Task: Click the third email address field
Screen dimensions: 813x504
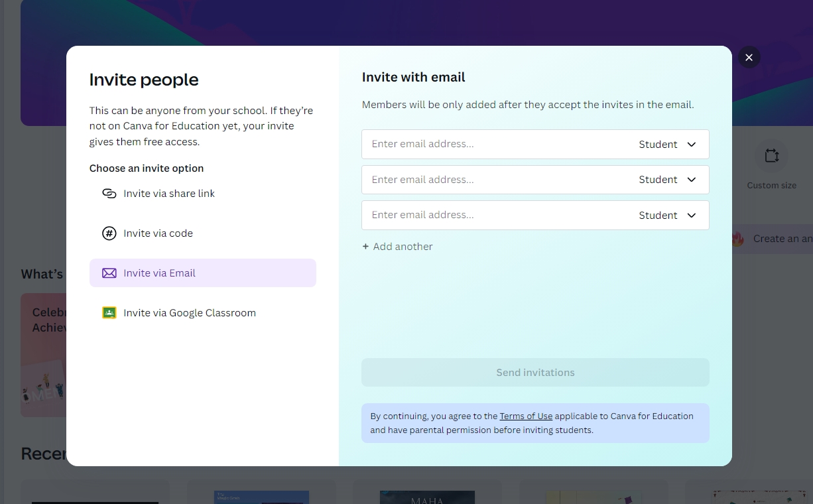Action: pos(497,216)
